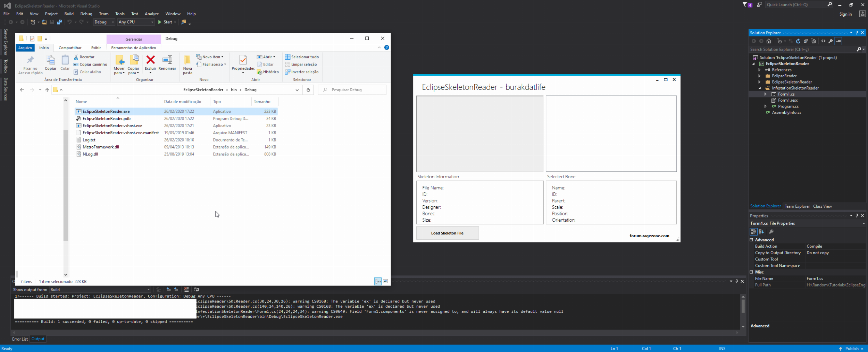Click the Home icon in Solution Explorer

[769, 41]
